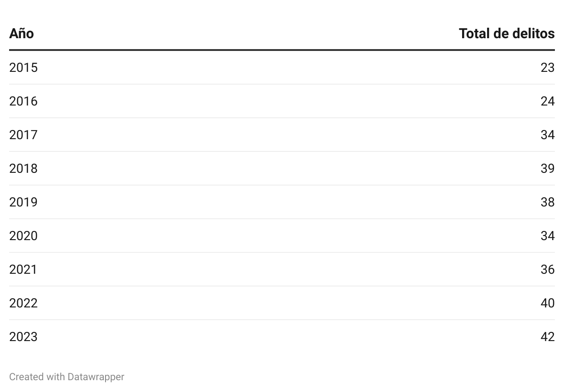Open the "Created with Datawrapper" link

66,377
